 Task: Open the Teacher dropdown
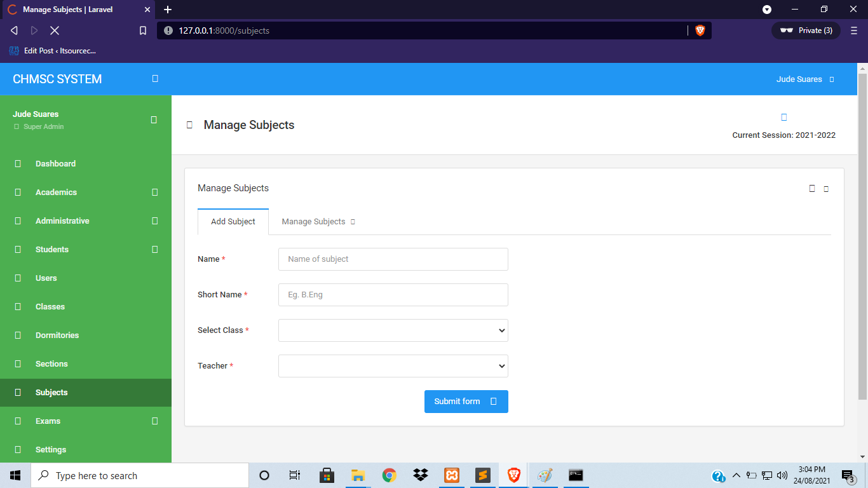pyautogui.click(x=393, y=365)
